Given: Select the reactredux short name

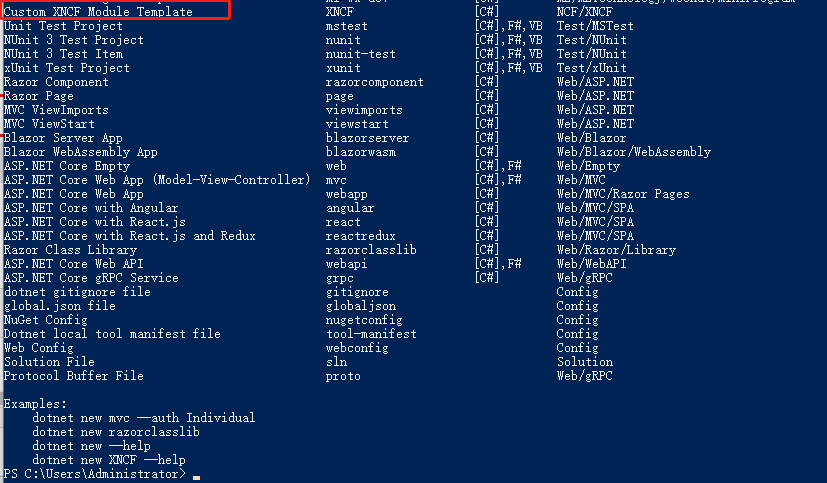Looking at the screenshot, I should coord(361,236).
